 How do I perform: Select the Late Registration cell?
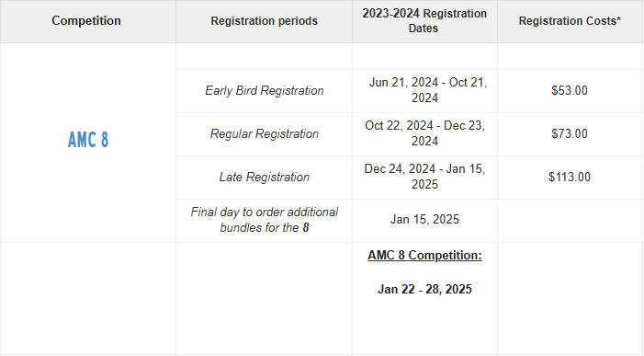264,177
